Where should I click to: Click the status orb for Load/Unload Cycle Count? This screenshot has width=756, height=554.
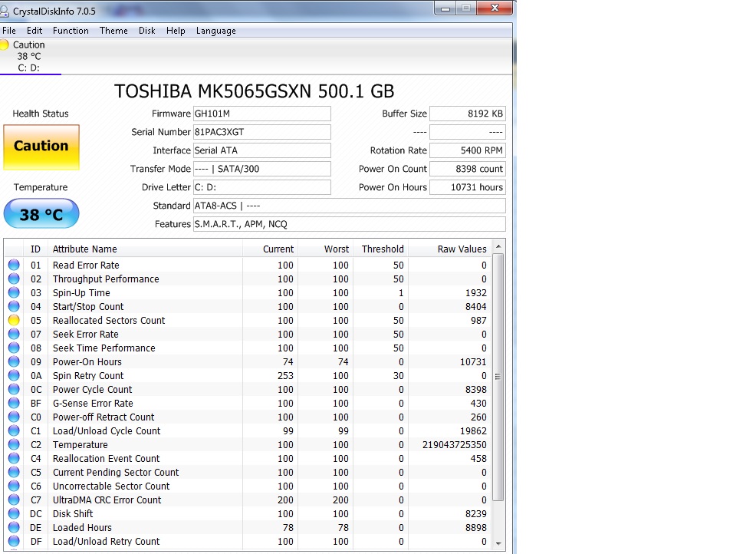click(14, 431)
